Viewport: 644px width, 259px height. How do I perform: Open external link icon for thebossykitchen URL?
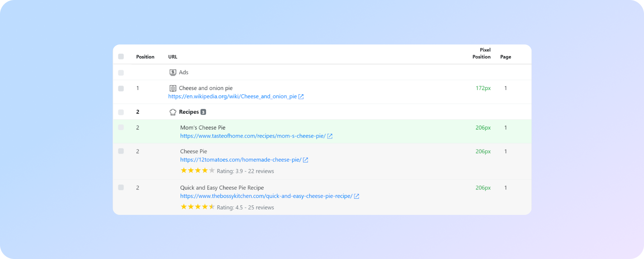pos(356,196)
